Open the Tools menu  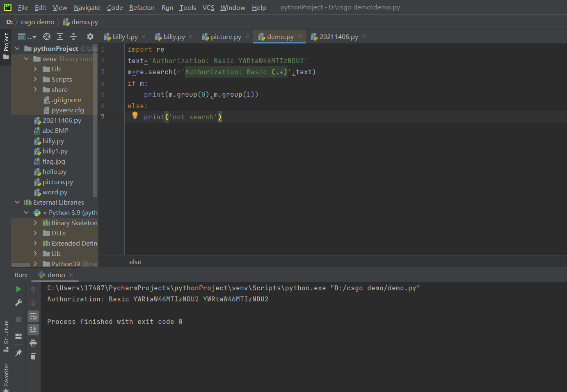click(187, 7)
